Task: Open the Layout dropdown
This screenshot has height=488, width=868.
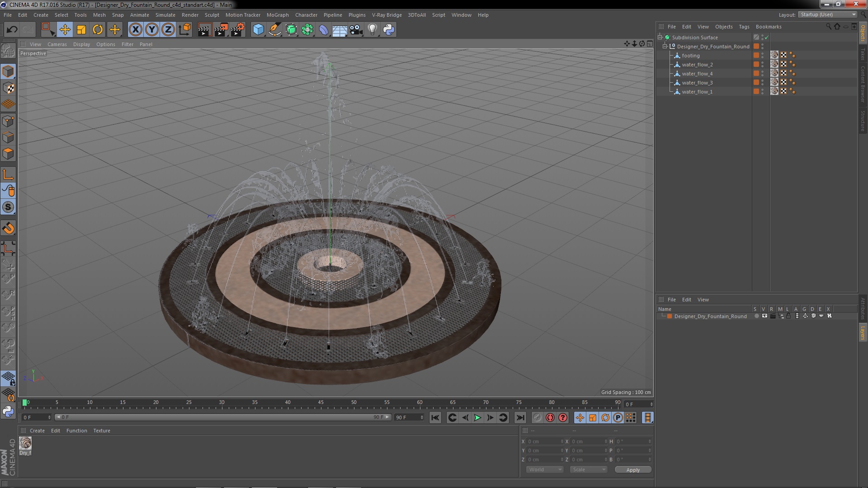Action: coord(828,14)
